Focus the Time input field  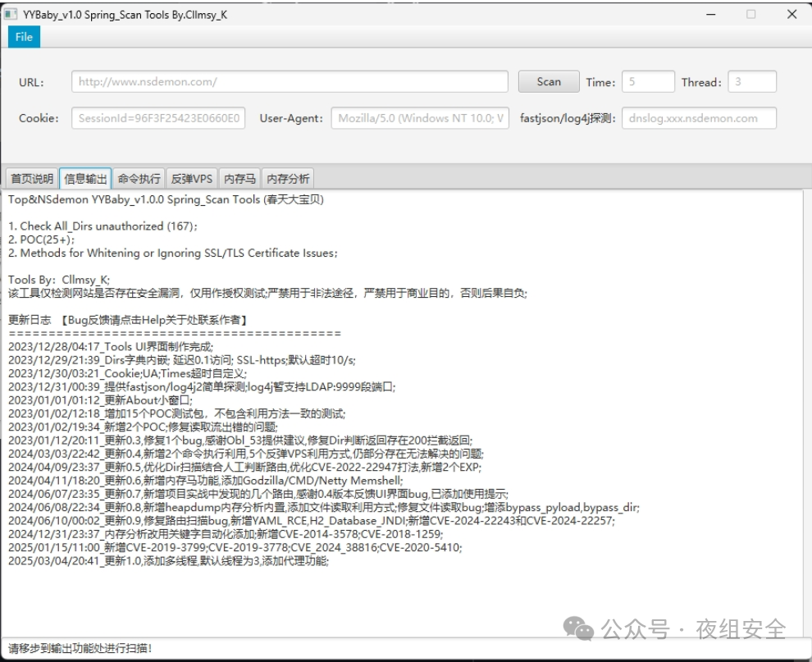tap(648, 82)
